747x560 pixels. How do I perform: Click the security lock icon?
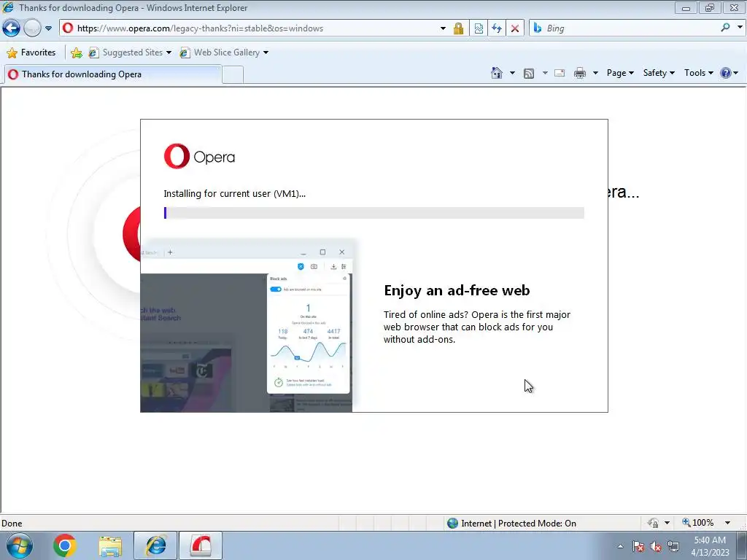pyautogui.click(x=458, y=28)
